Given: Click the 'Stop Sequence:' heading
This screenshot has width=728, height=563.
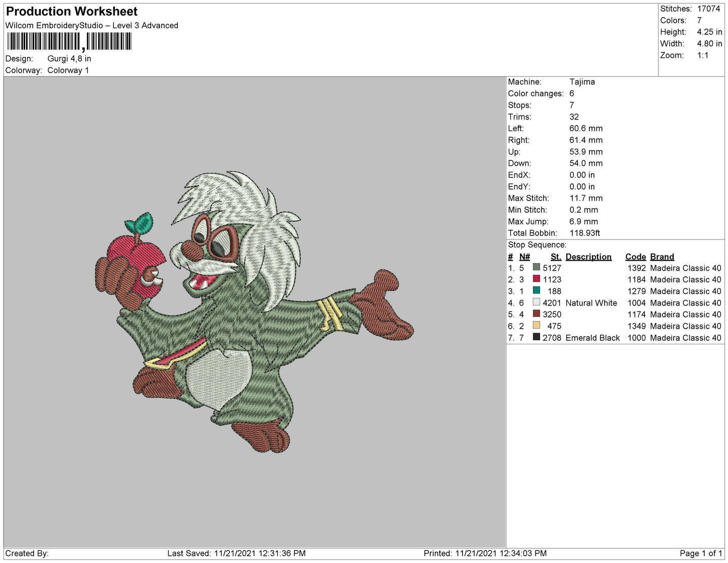Looking at the screenshot, I should [x=537, y=244].
